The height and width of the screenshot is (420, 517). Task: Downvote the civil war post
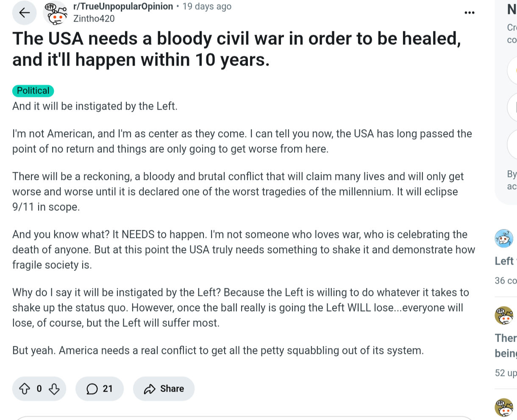(x=54, y=389)
